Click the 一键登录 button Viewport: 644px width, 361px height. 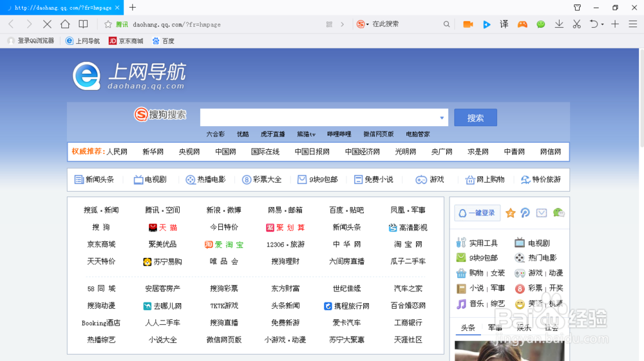pyautogui.click(x=477, y=213)
